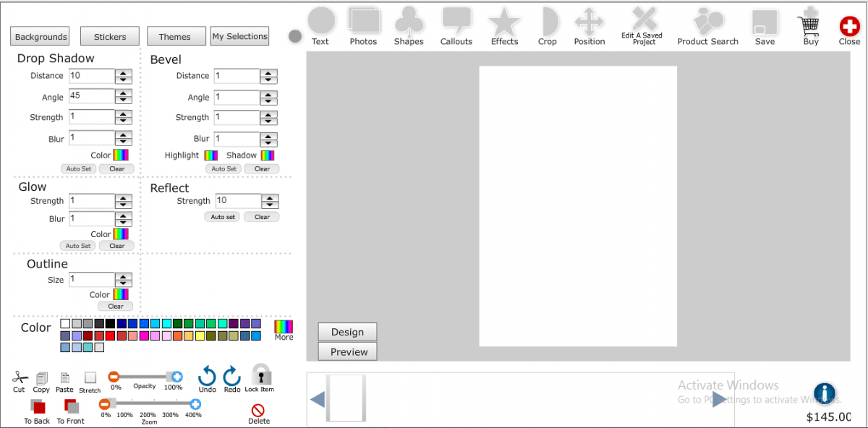Open the Photos tool
Image resolution: width=868 pixels, height=428 pixels.
[364, 22]
